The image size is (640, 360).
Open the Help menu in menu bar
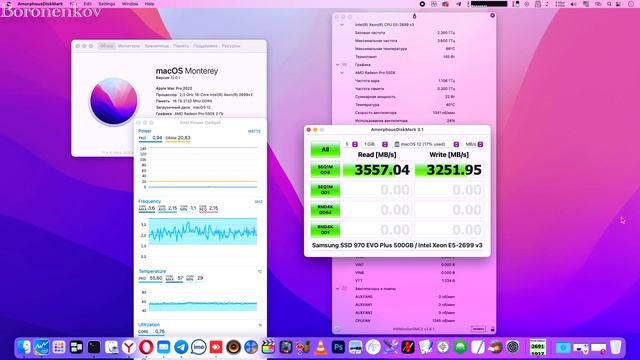[x=149, y=4]
